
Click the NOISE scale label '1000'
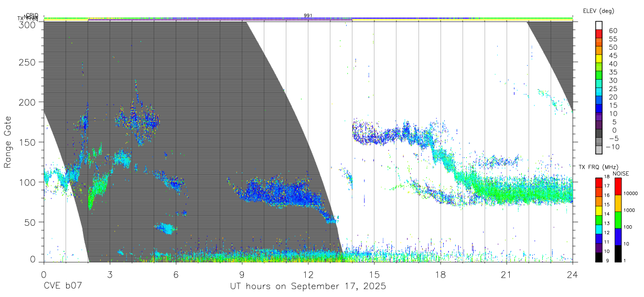tap(629, 211)
